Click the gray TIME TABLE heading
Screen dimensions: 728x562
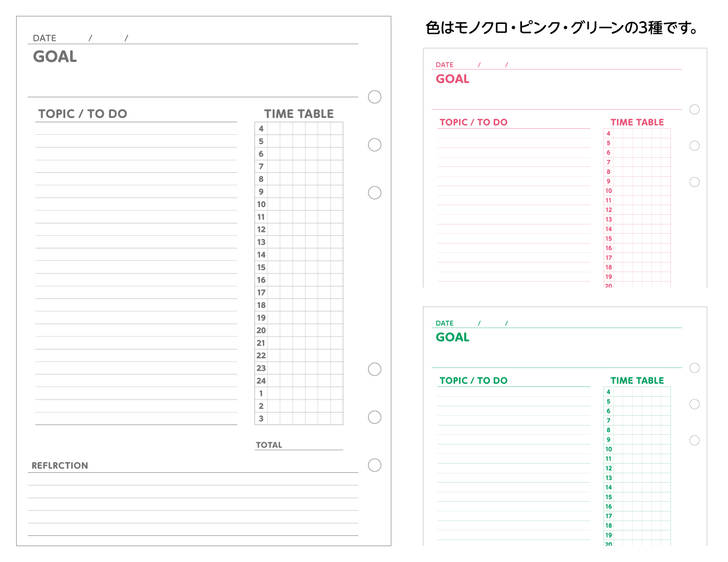299,114
